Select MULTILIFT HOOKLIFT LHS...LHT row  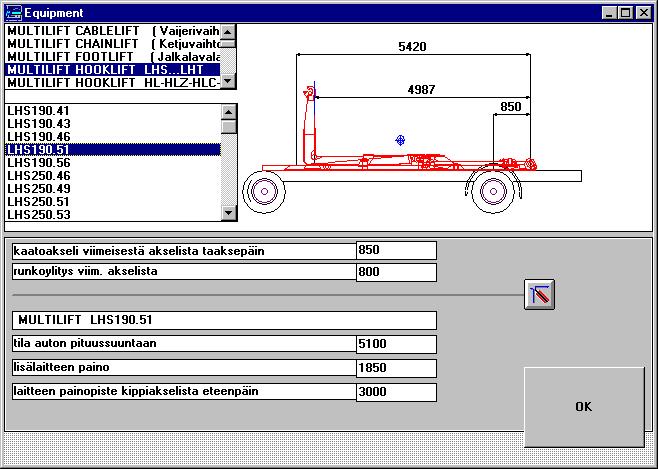112,70
